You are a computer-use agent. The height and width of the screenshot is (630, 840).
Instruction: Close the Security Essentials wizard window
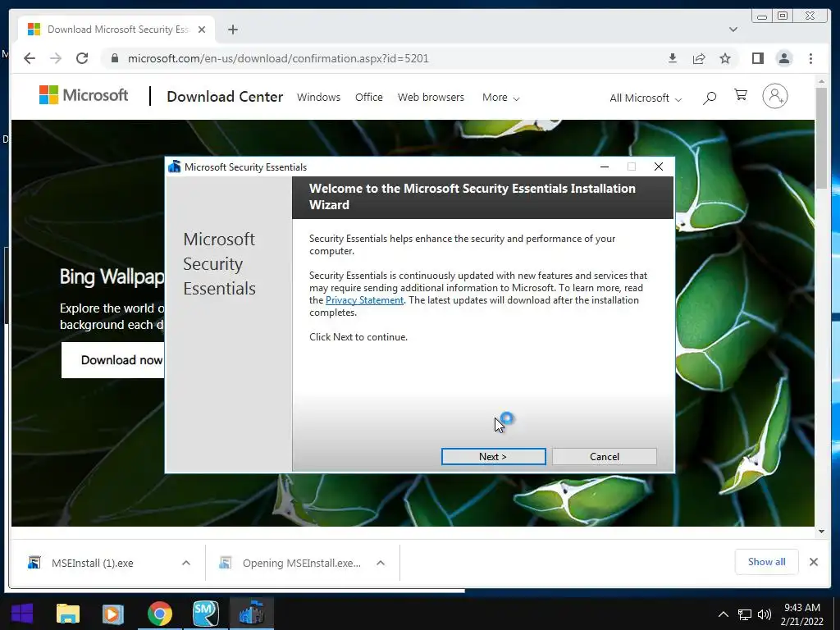(x=659, y=167)
